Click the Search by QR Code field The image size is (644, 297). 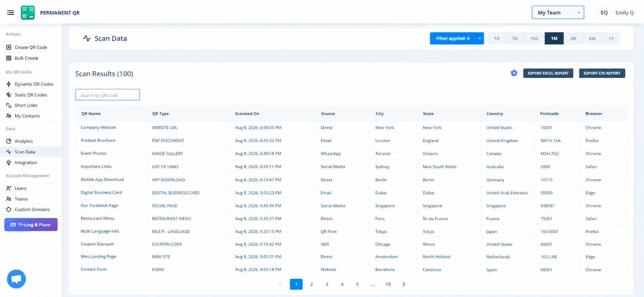click(x=107, y=95)
